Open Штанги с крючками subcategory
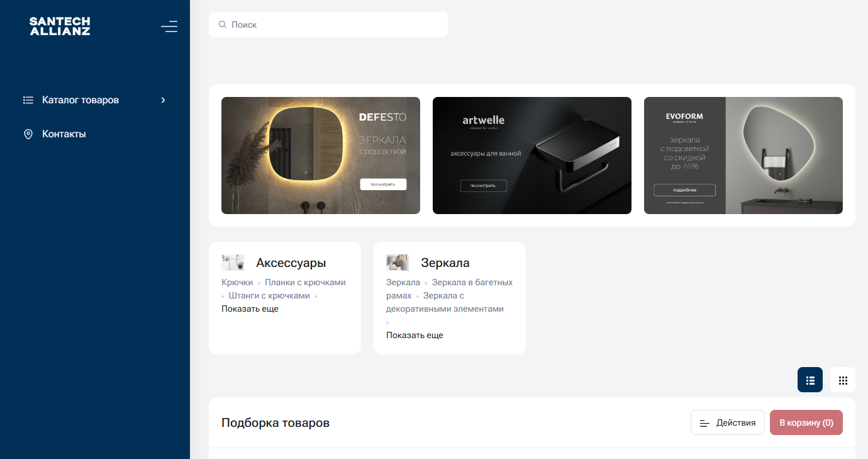Screen dimensions: 868x459 pos(269,296)
